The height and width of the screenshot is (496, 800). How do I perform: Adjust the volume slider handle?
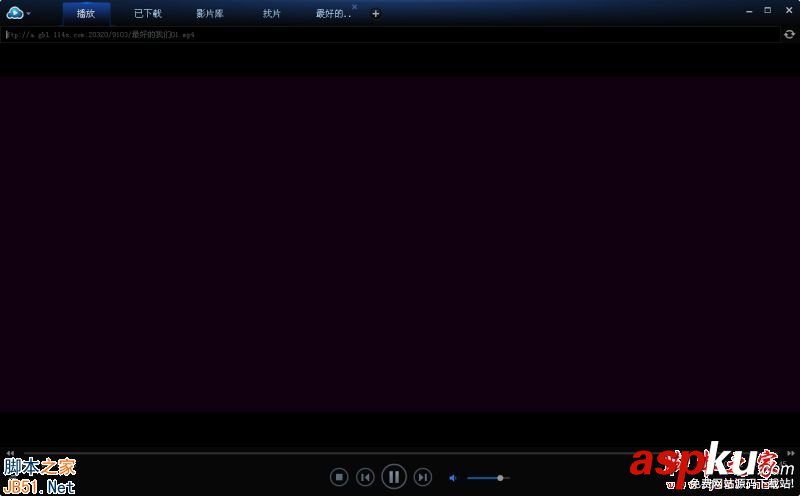tap(500, 478)
